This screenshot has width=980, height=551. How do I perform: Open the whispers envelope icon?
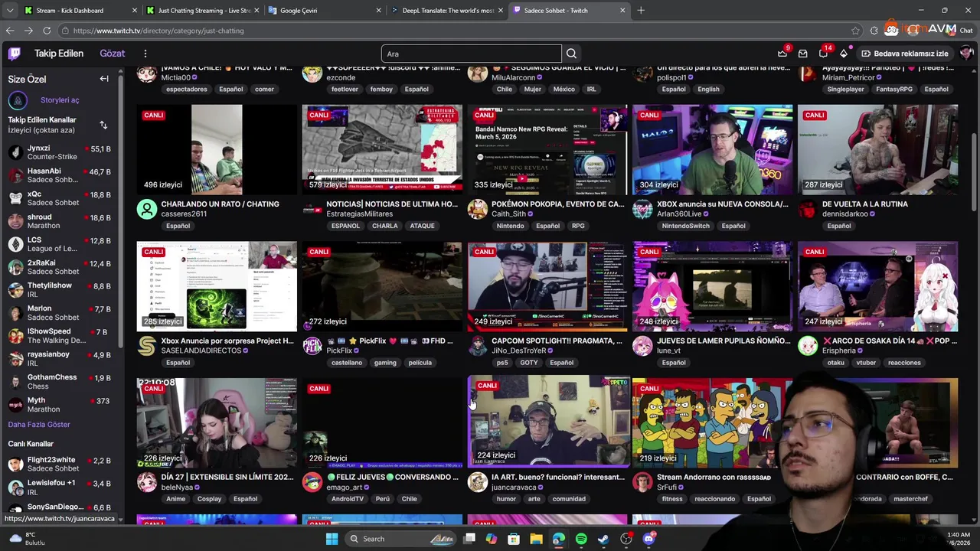(x=803, y=54)
